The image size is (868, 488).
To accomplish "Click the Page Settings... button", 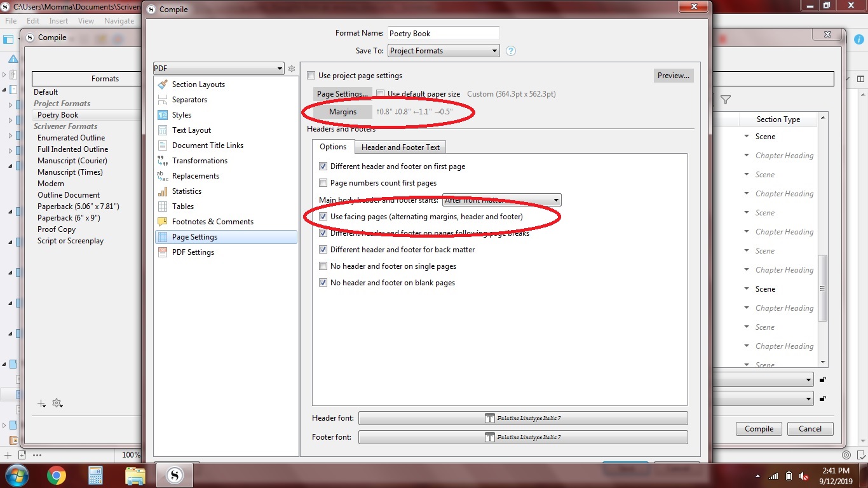I will click(342, 94).
